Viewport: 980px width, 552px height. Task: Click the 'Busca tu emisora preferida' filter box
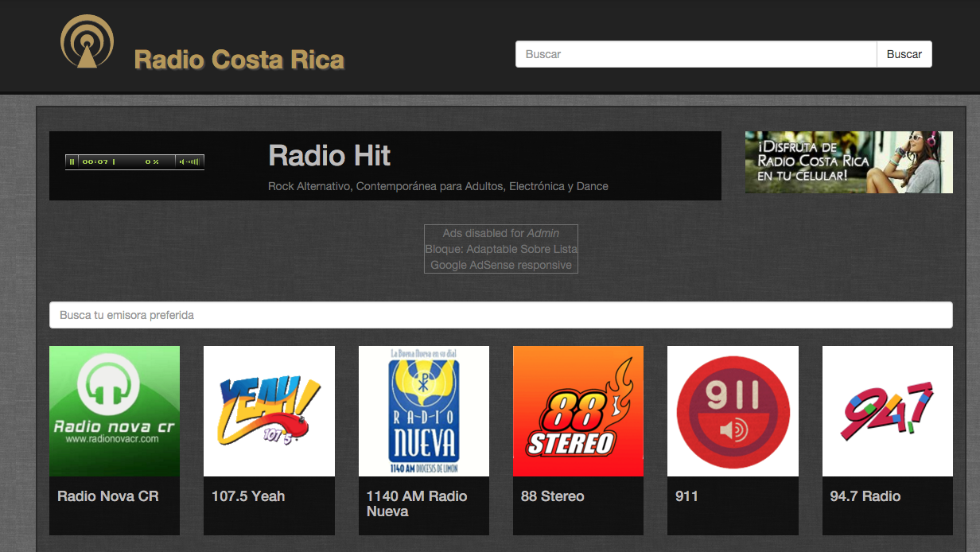pyautogui.click(x=500, y=315)
